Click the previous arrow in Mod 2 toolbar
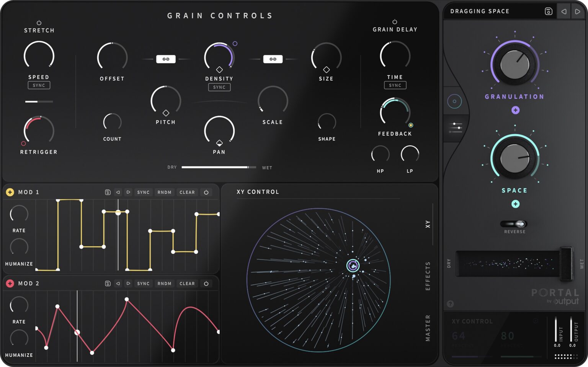The image size is (588, 367). [x=118, y=284]
